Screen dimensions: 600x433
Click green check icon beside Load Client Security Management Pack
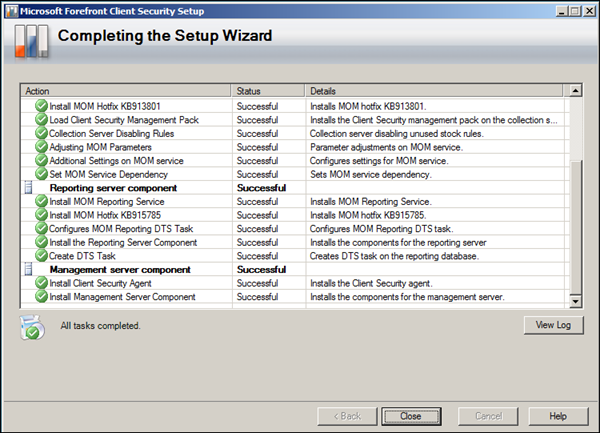tap(41, 120)
